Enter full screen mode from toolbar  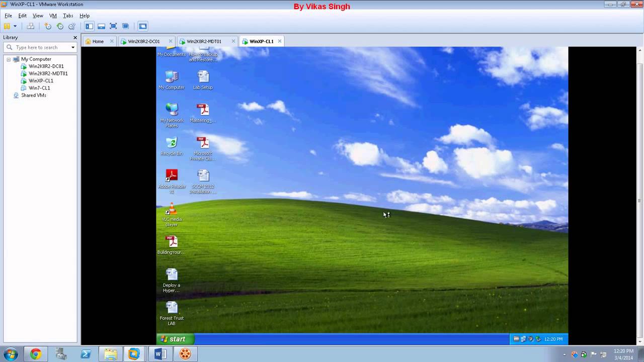tap(113, 26)
